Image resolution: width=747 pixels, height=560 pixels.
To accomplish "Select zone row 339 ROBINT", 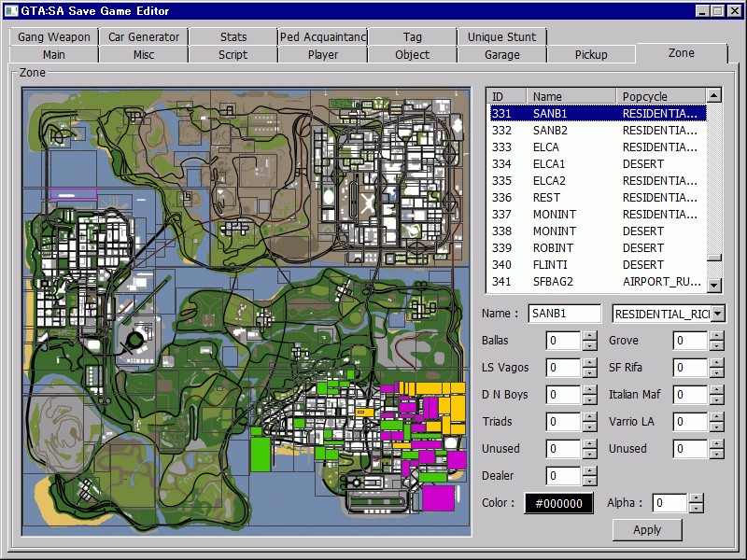I will click(598, 247).
